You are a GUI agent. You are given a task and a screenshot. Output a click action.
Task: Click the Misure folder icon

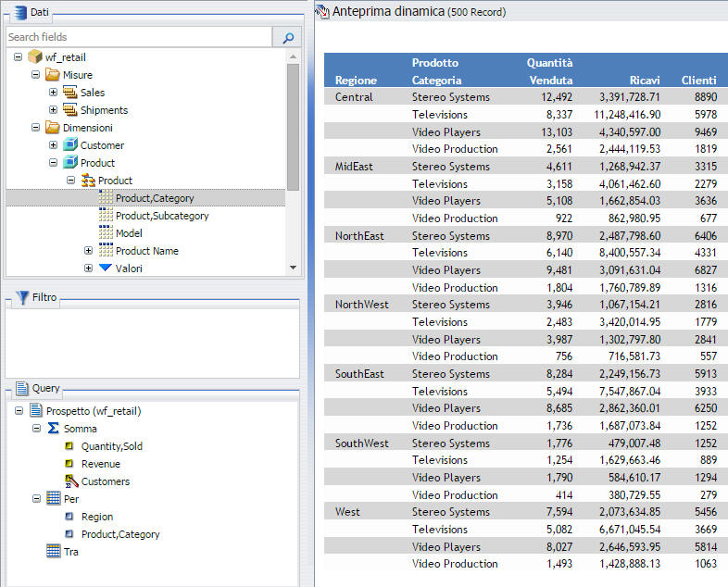pos(53,75)
